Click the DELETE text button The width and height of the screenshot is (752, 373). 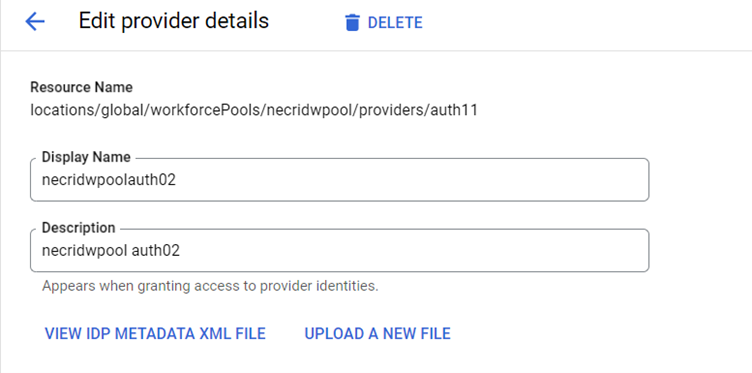(395, 23)
